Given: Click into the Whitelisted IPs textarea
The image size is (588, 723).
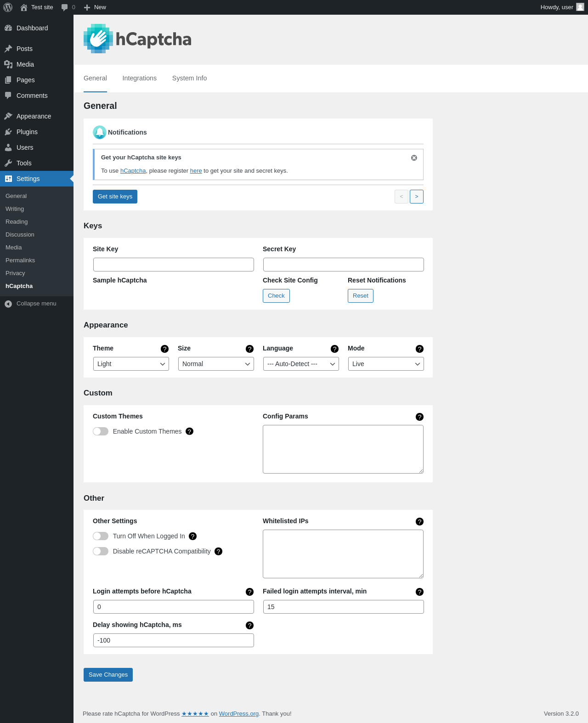Looking at the screenshot, I should pos(343,554).
